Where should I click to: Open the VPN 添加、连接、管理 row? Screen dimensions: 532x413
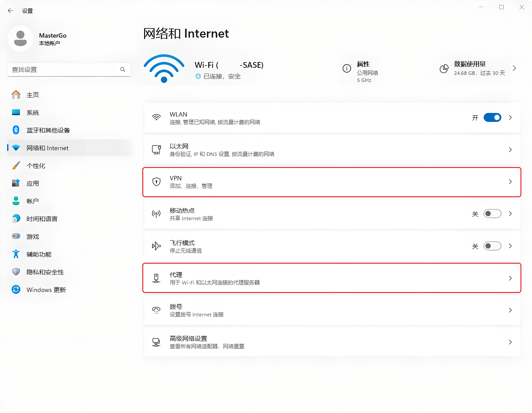[332, 182]
